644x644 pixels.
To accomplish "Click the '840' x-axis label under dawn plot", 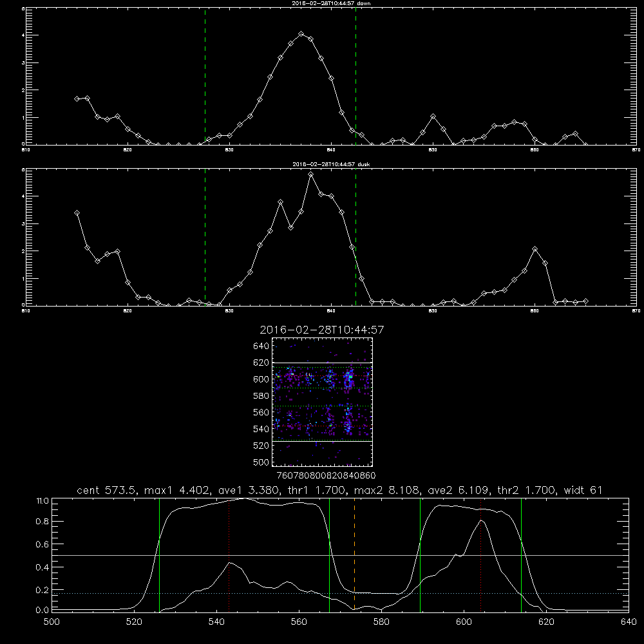I will (332, 150).
